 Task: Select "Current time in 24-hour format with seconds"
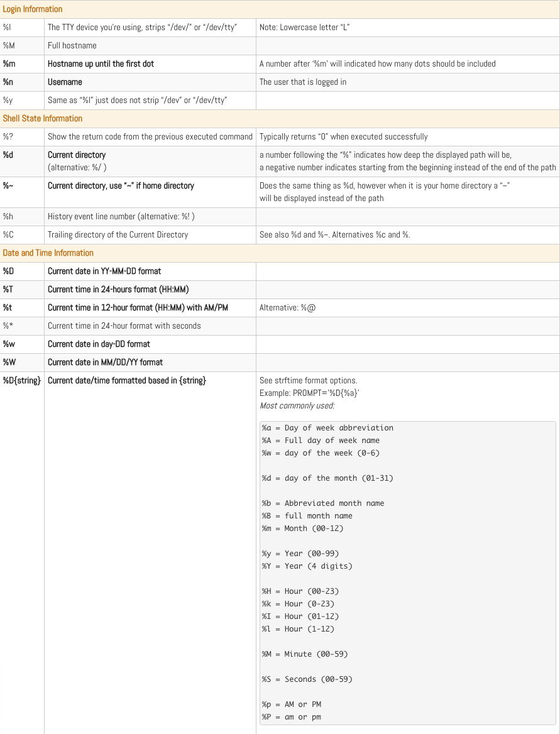pos(124,326)
